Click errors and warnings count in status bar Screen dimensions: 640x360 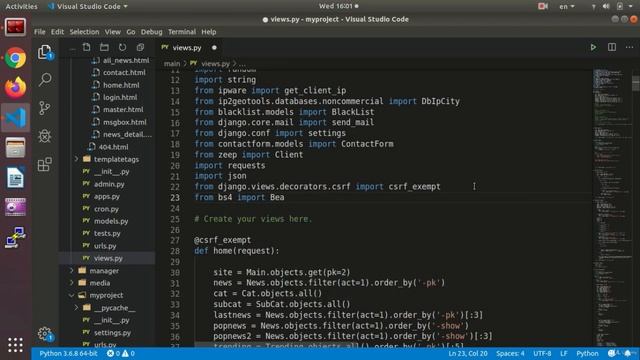click(x=121, y=353)
